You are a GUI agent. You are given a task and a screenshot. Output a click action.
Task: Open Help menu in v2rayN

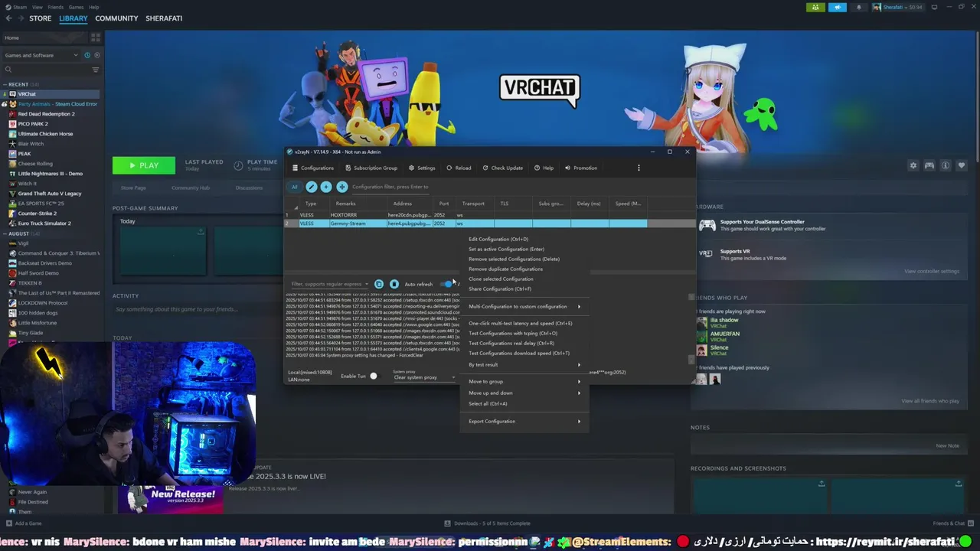tap(544, 168)
